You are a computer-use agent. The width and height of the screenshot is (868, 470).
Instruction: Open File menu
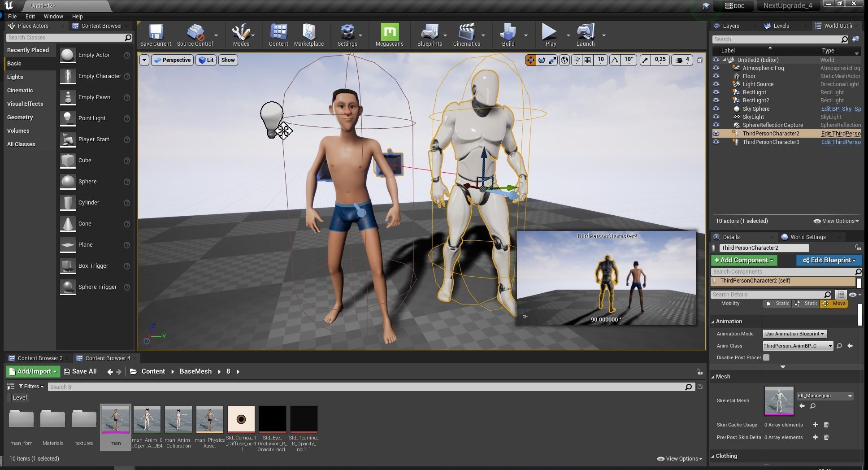[12, 16]
